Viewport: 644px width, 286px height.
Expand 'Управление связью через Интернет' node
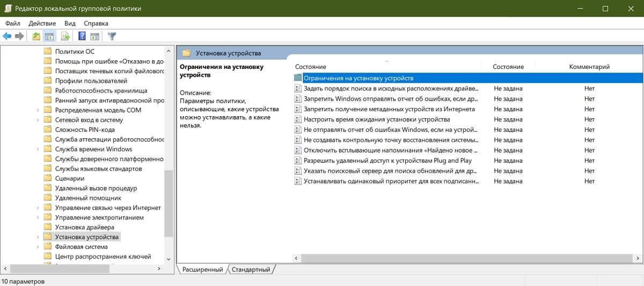(38, 208)
